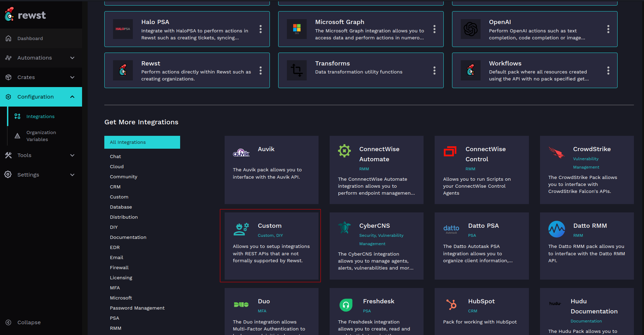Click the Rewst logo in sidebar
Viewport: 644px width, 335px height.
point(25,15)
